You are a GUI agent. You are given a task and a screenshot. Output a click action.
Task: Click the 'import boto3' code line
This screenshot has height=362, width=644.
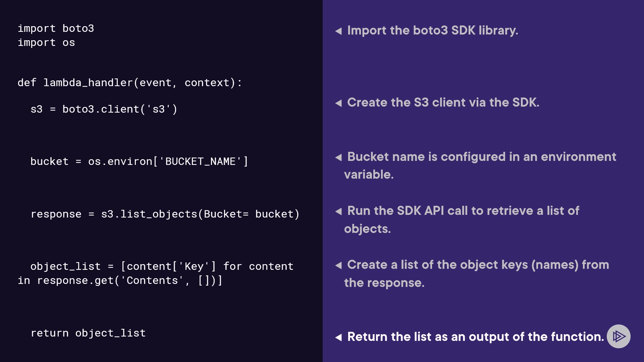tap(56, 28)
